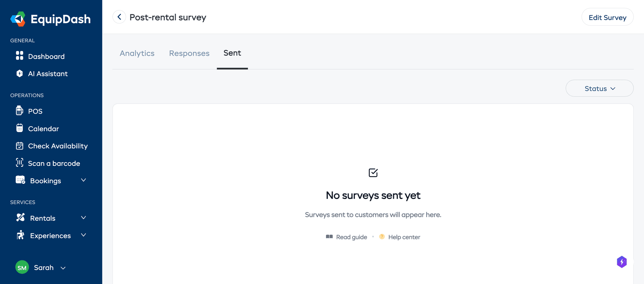644x284 pixels.
Task: Switch to the Analytics tab
Action: [x=137, y=53]
